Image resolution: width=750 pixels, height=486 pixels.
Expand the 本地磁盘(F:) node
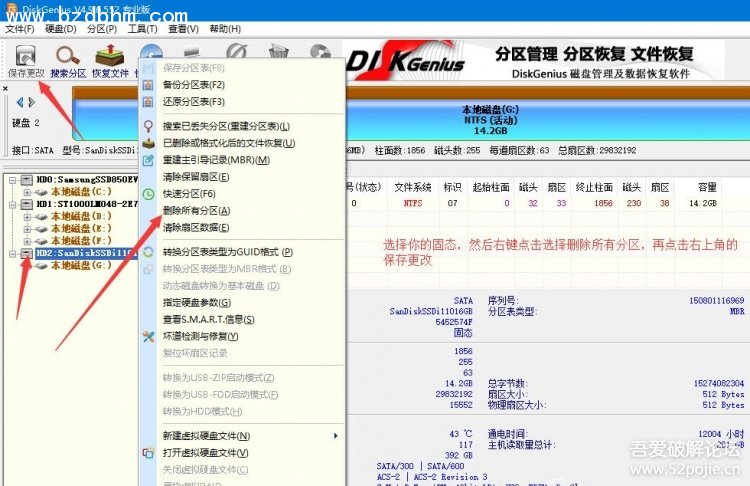click(27, 241)
